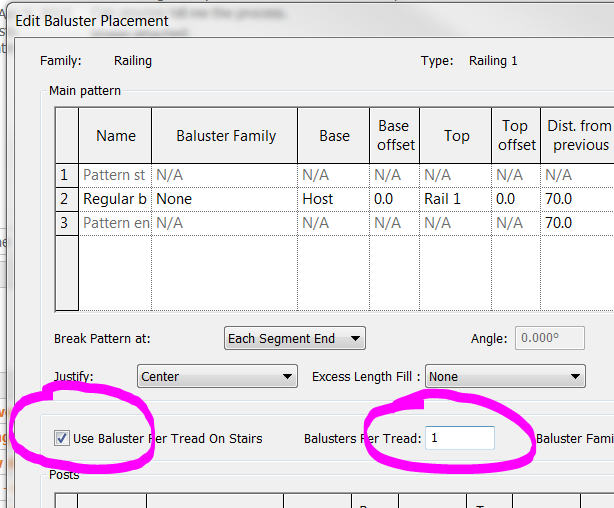Click the Top cell showing Rail 1
This screenshot has height=508, width=614.
click(456, 199)
